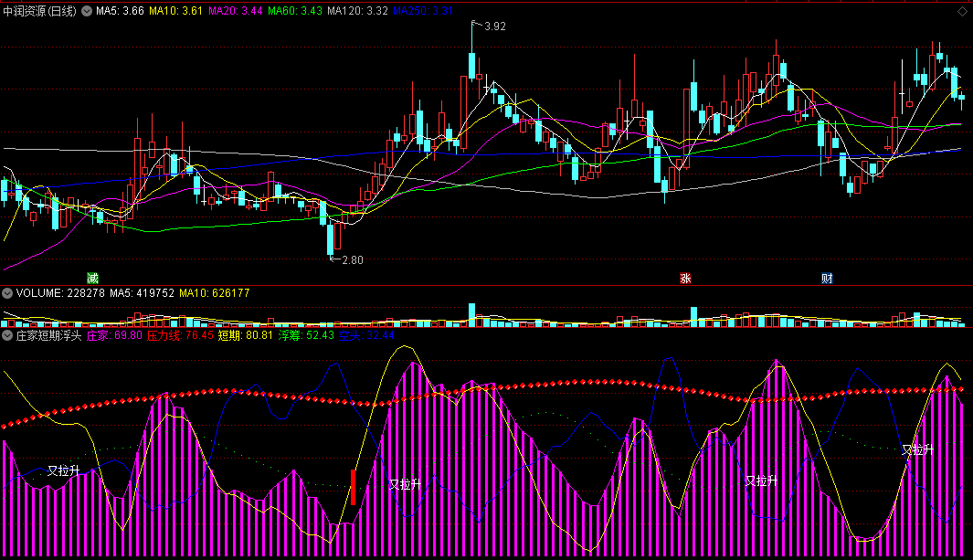The height and width of the screenshot is (560, 973).
Task: Click the 庄家短期浮头 indicator name
Action: pyautogui.click(x=49, y=335)
